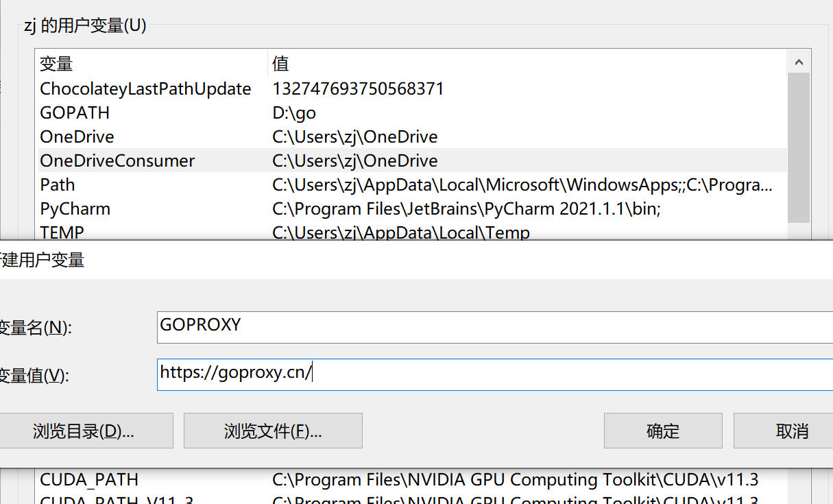Select the TEMP variable row
The image size is (833, 504).
(62, 232)
